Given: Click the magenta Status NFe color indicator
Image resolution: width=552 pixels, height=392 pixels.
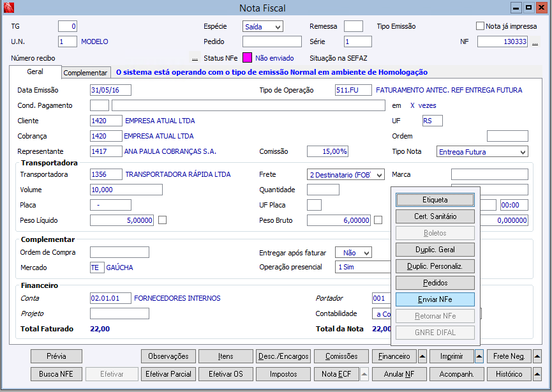Looking at the screenshot, I should [247, 57].
